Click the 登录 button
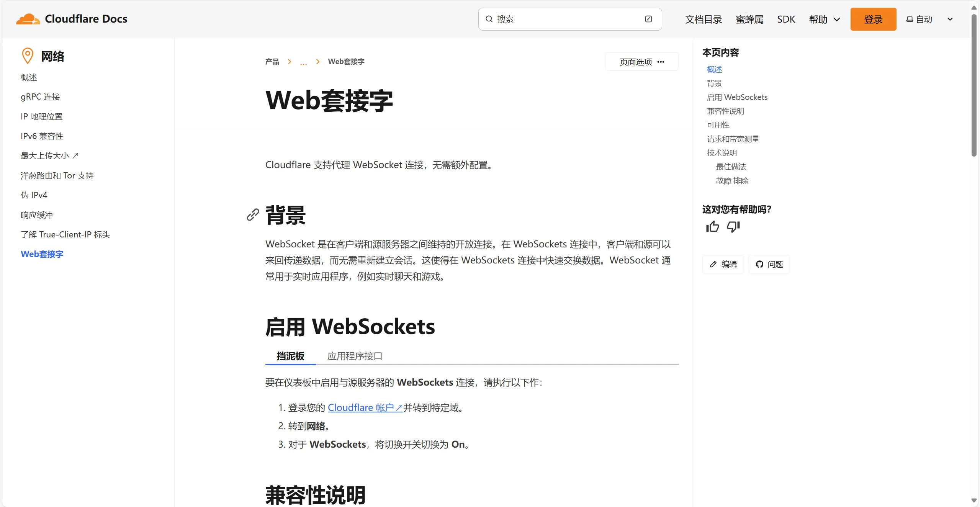 873,19
